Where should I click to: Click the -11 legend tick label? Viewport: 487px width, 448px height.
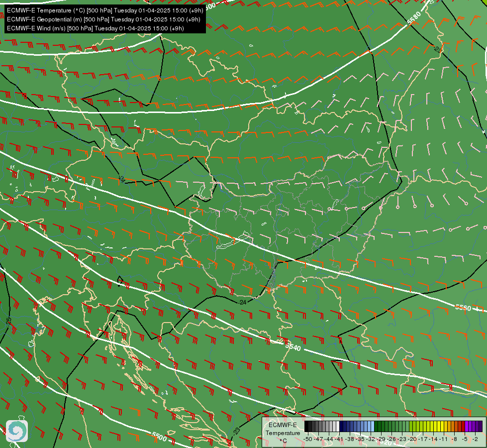[x=444, y=439]
